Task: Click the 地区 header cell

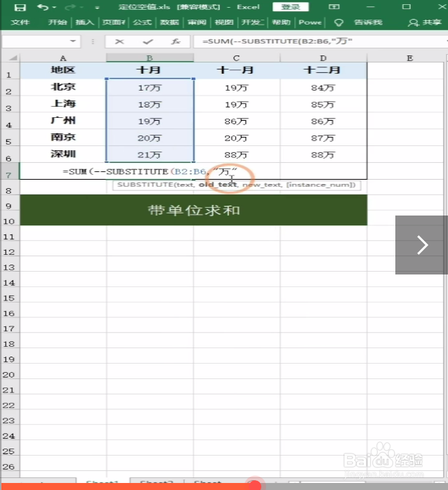Action: 63,70
